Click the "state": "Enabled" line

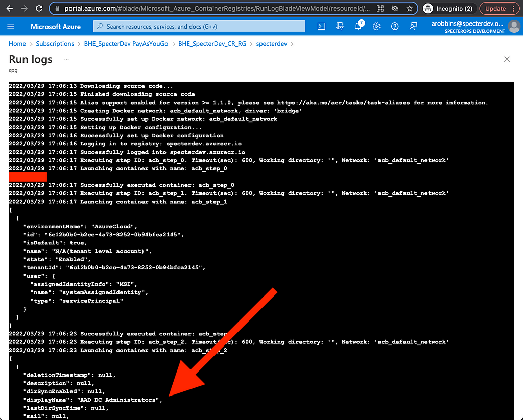57,259
